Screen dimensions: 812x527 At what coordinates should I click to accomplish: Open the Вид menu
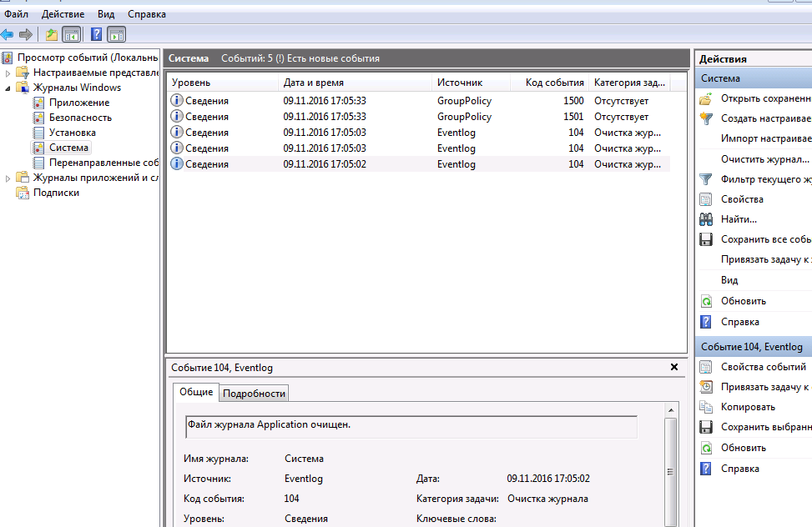[106, 14]
